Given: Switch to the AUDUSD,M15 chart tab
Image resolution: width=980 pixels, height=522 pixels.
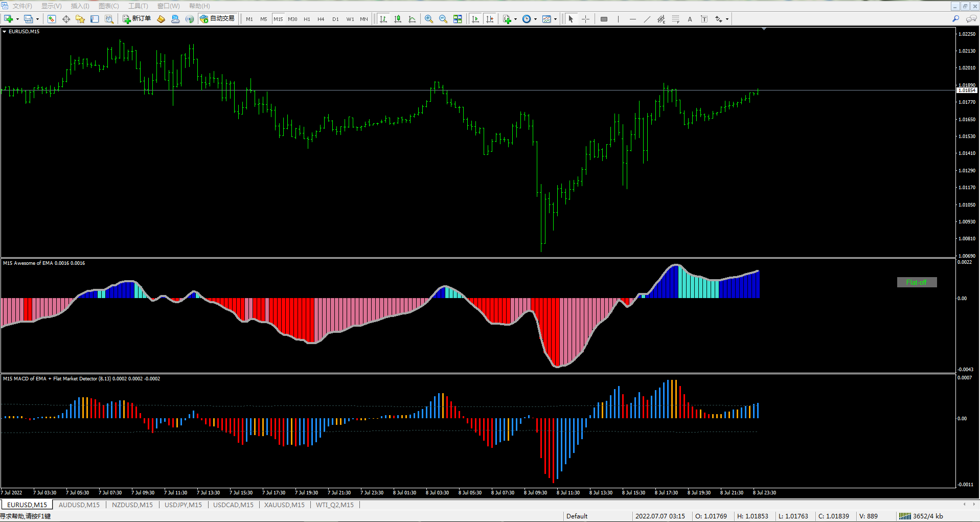Looking at the screenshot, I should 79,505.
